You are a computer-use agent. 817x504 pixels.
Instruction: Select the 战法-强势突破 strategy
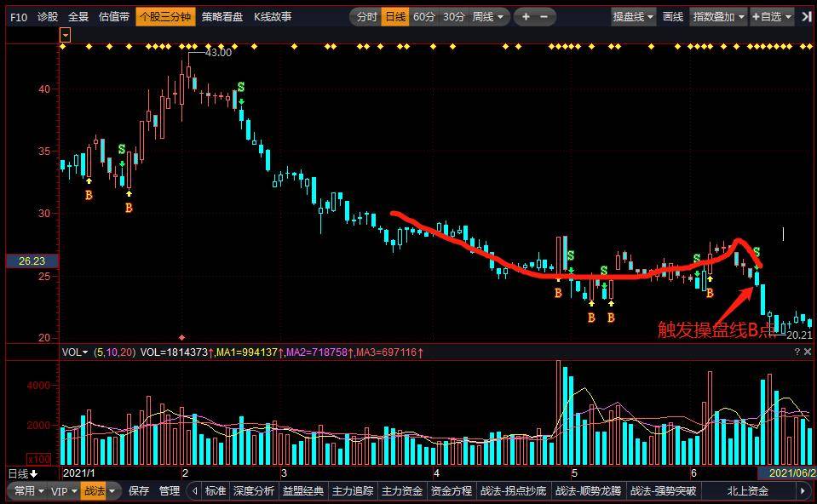click(x=664, y=490)
